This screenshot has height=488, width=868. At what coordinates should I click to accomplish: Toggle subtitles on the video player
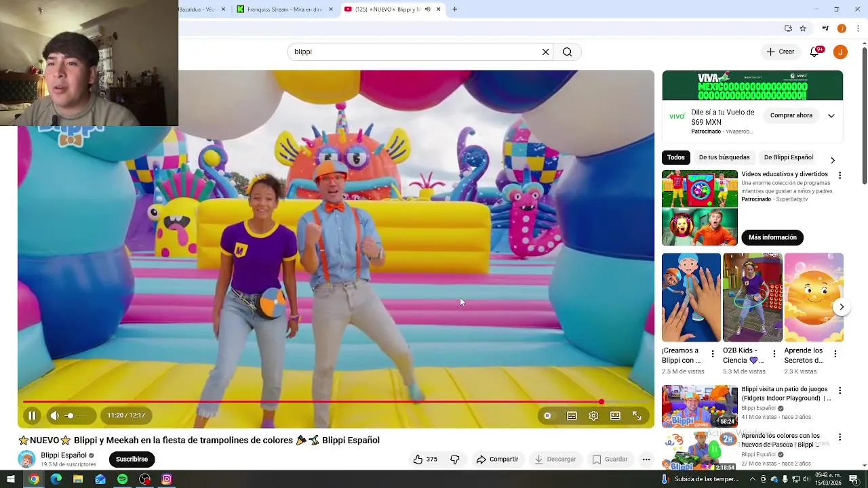(572, 416)
